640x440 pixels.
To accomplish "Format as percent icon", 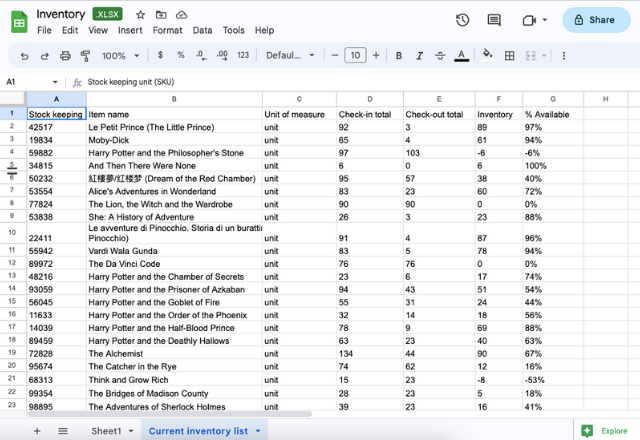I will [x=181, y=55].
